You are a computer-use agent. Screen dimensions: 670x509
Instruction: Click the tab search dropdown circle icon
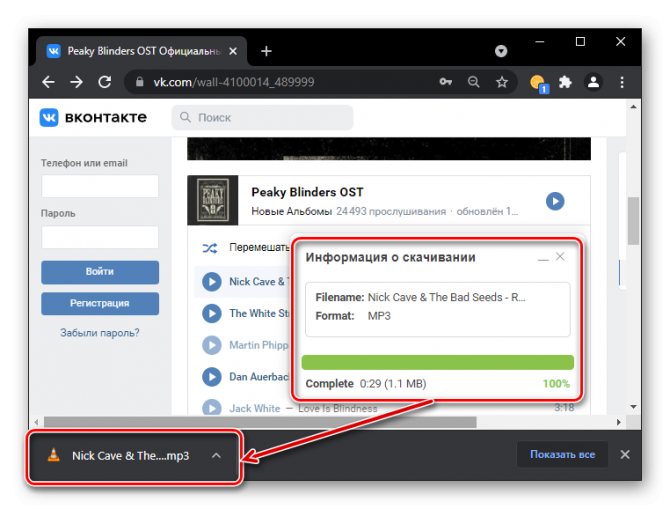pos(501,51)
